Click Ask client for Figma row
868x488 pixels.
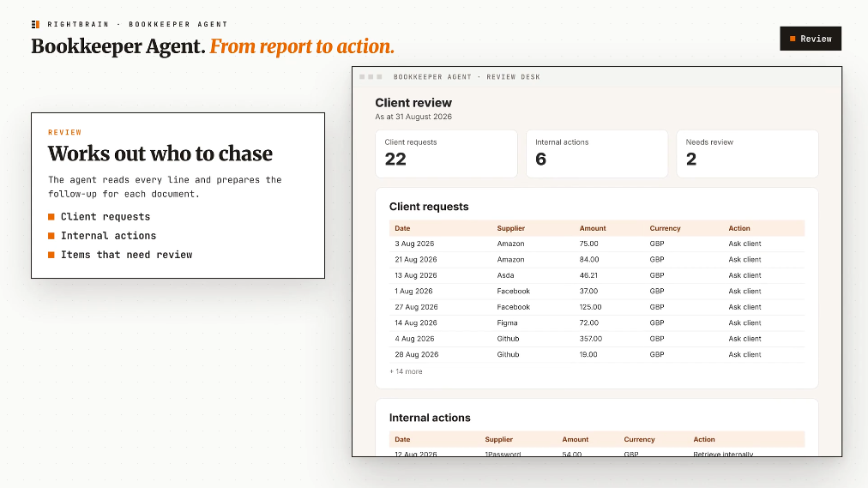click(744, 322)
